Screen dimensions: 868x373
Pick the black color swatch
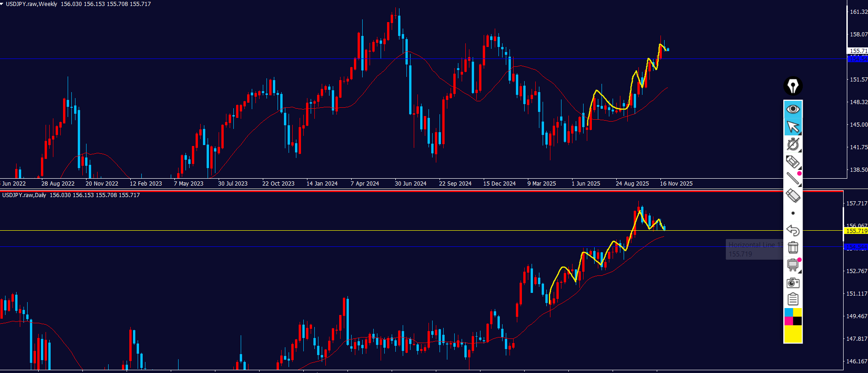coord(797,321)
